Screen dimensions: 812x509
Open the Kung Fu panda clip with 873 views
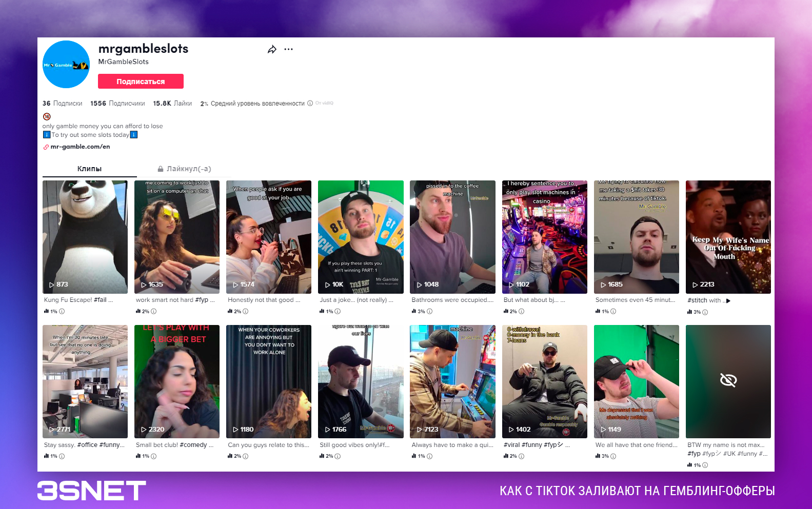pyautogui.click(x=85, y=237)
